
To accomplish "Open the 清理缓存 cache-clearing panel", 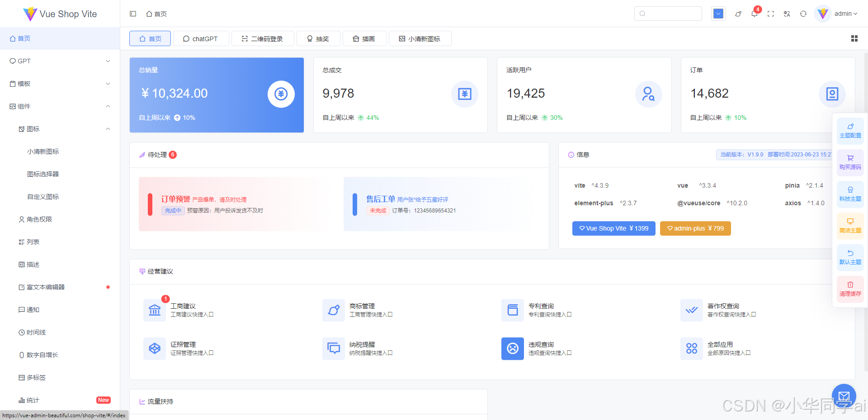I will pos(850,289).
